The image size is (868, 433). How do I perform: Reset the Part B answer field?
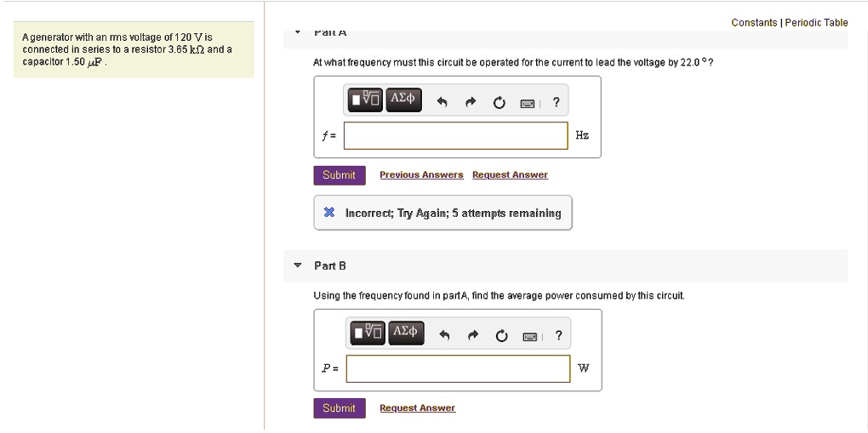[501, 335]
